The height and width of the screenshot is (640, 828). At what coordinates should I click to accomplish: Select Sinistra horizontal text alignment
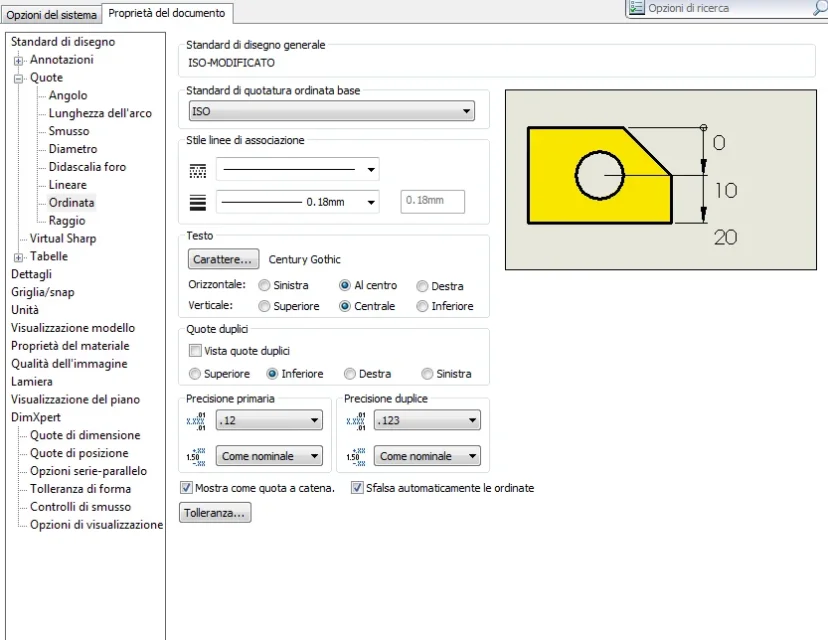[264, 286]
